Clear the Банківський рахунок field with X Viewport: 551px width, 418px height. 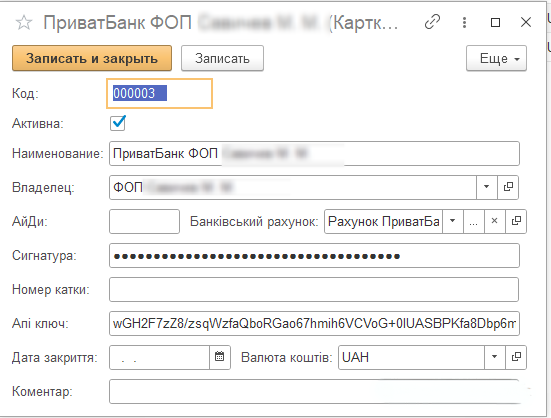(x=495, y=222)
